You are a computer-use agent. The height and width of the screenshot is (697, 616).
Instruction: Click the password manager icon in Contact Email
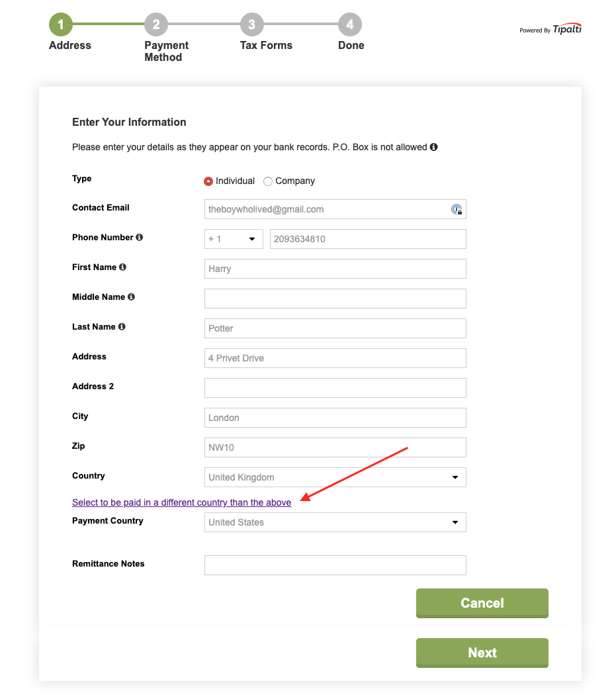pos(457,209)
